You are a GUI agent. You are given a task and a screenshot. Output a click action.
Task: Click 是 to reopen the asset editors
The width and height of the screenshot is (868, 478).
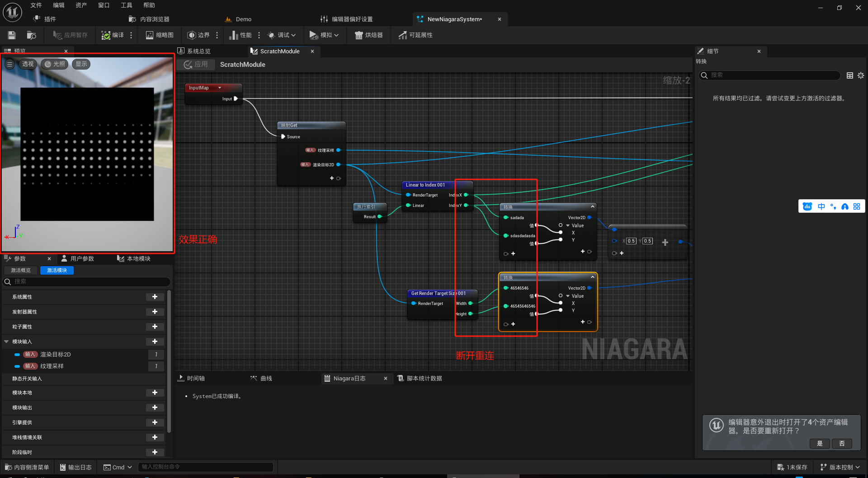pos(819,444)
